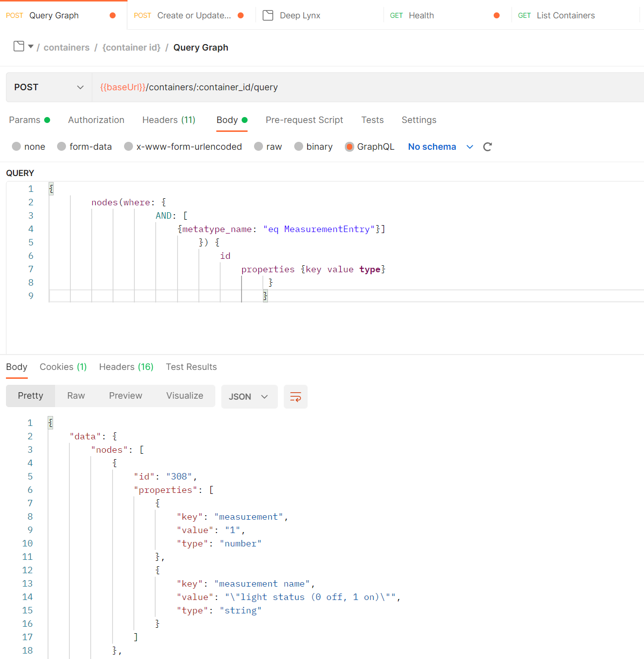The height and width of the screenshot is (659, 644).
Task: Click the containers breadcrumb link
Action: point(66,48)
